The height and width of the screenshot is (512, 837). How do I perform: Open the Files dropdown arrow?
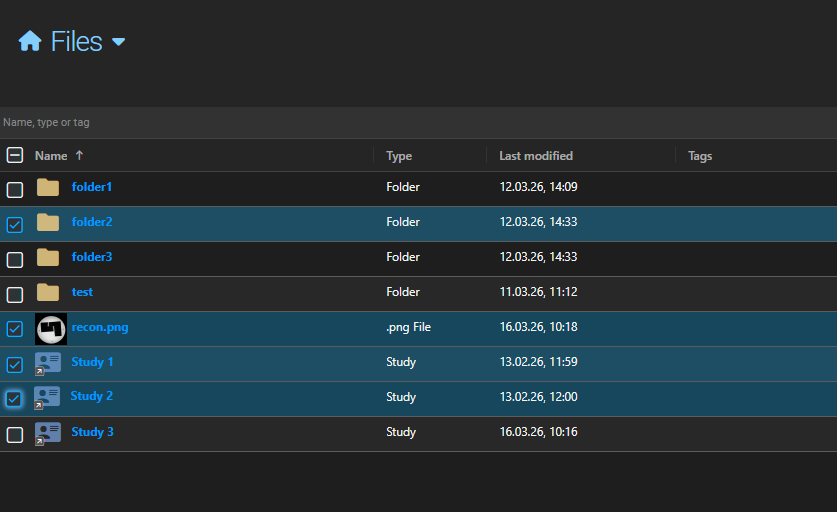pos(118,42)
